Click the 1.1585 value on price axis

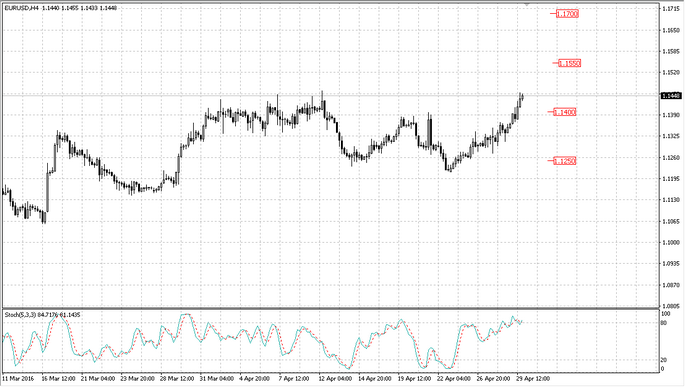[x=671, y=52]
